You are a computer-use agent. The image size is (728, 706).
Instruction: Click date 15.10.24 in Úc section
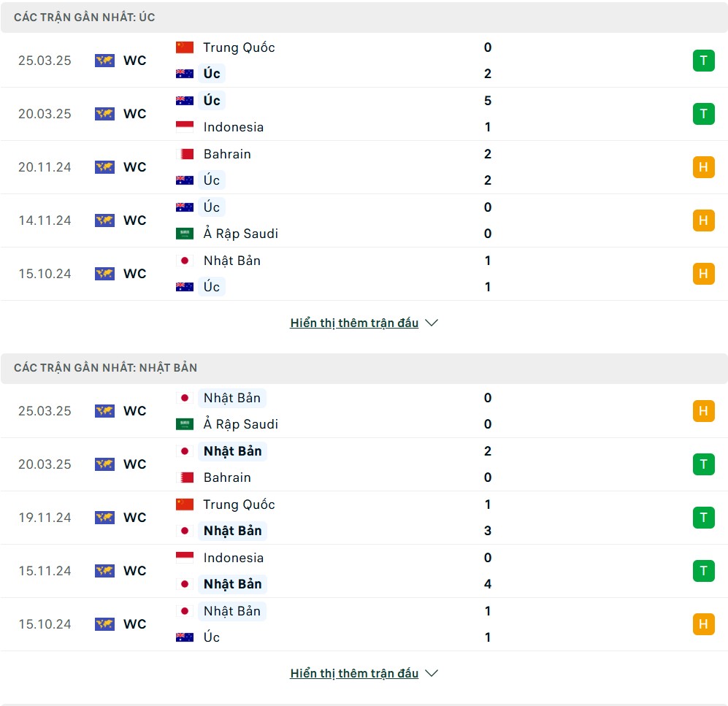[x=45, y=274]
